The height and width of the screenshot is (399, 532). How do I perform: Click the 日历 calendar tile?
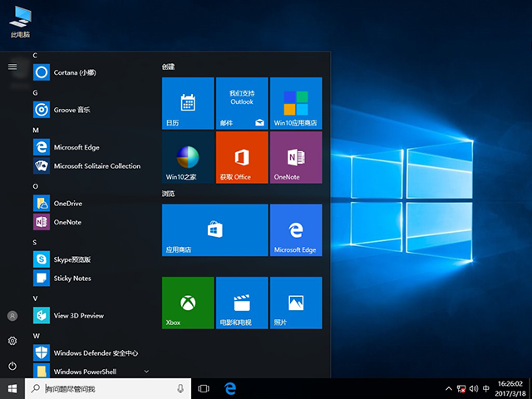(188, 103)
